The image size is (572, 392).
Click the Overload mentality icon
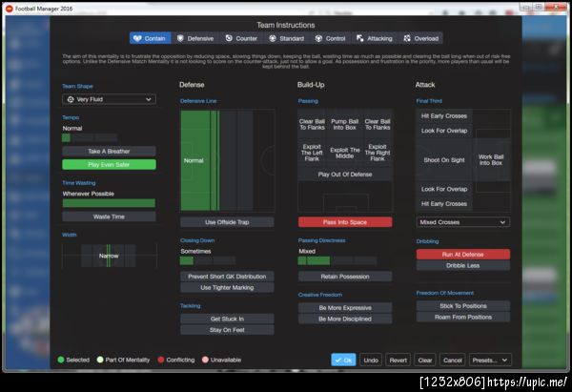pos(407,38)
